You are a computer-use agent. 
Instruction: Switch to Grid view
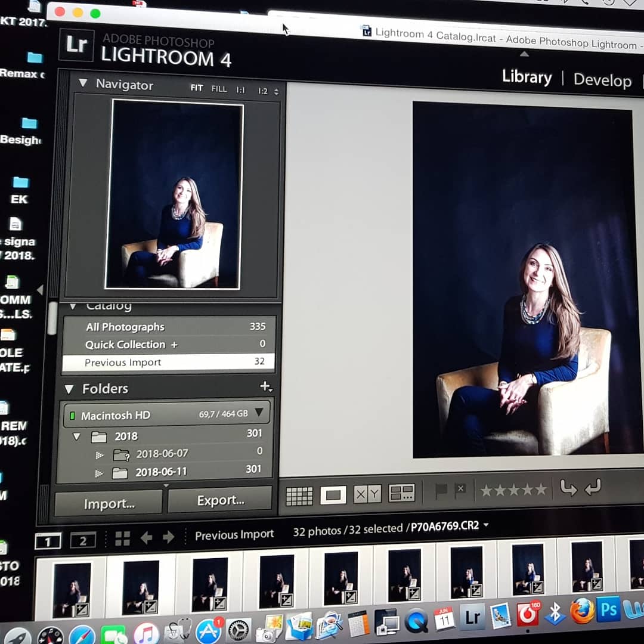299,496
